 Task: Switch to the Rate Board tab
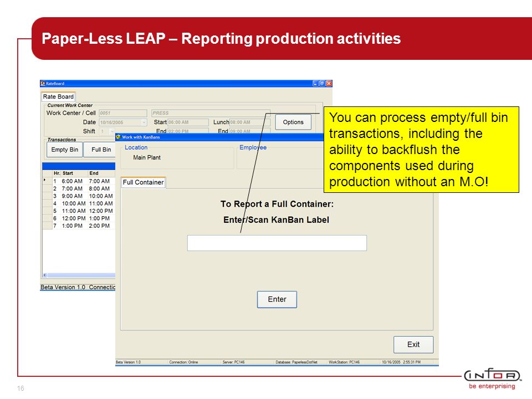[x=58, y=96]
